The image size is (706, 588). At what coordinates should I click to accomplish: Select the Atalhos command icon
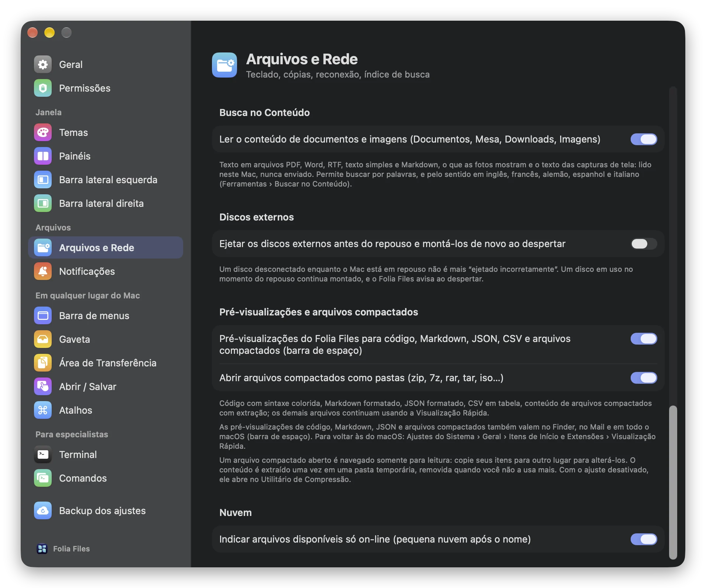tap(43, 410)
